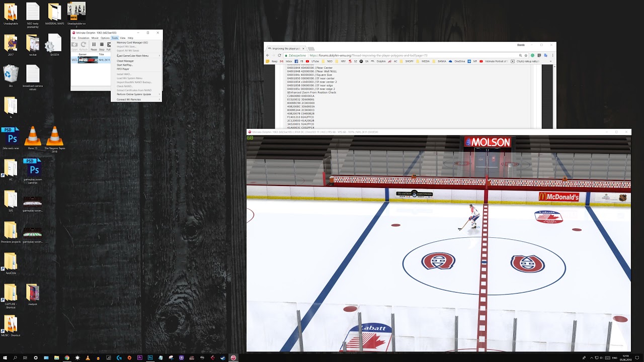Click Windows Start button

(x=5, y=358)
